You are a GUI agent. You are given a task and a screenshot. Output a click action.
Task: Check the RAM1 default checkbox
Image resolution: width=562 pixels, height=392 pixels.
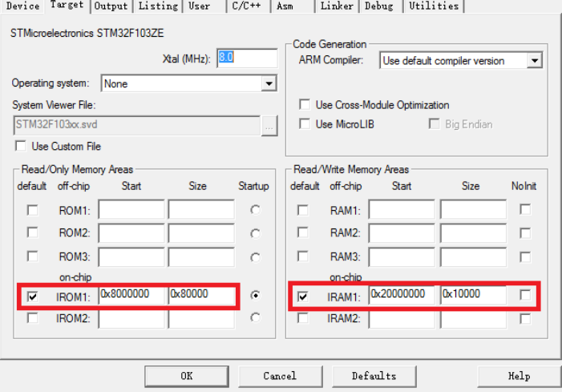[303, 210]
